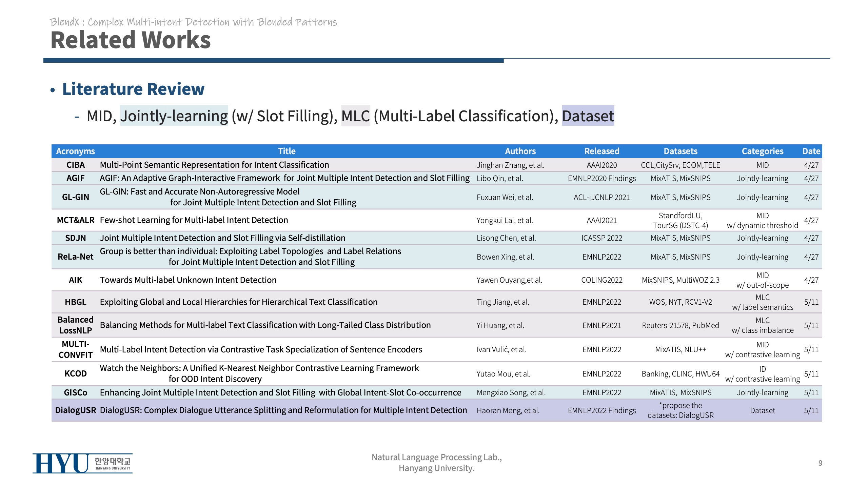Select the CIBA acronym cell
This screenshot has height=488, width=868.
[x=75, y=165]
